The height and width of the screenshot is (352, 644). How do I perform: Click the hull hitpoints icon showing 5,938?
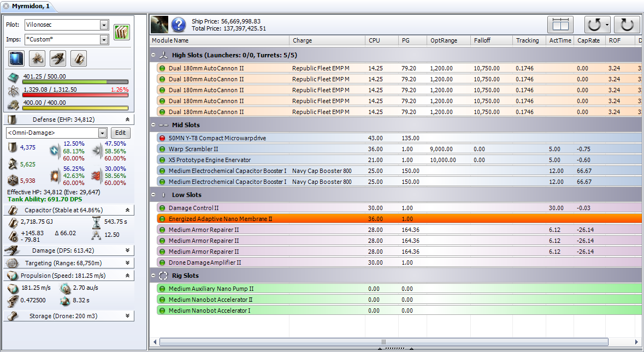click(x=13, y=180)
